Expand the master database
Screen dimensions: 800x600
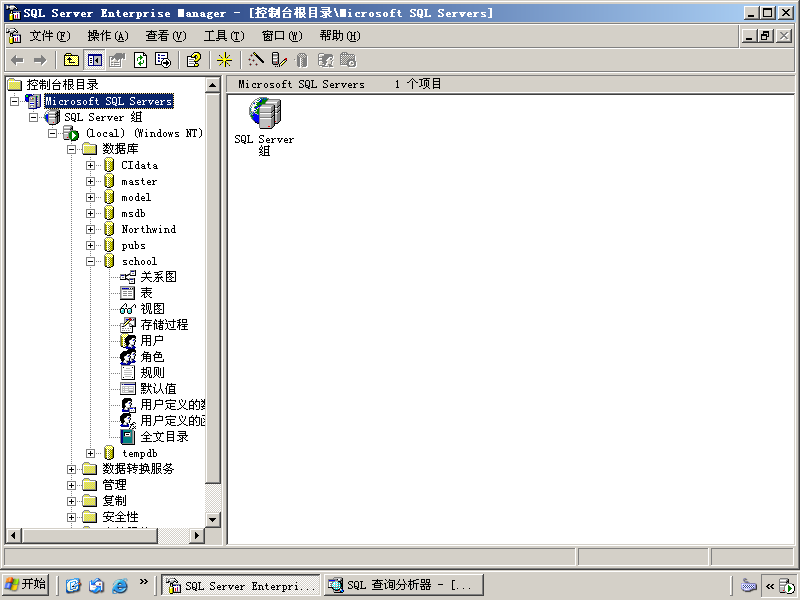tap(90, 181)
